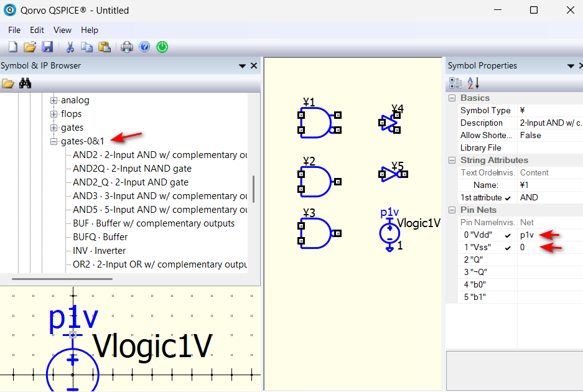Screen dimensions: 583x392
Task: Collapse the gates-0&1 tree node
Action: coord(54,141)
